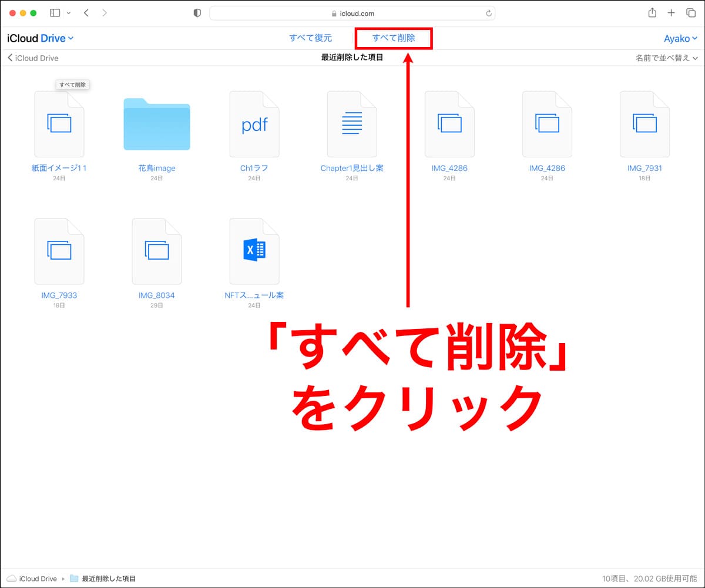This screenshot has width=705, height=588.
Task: Open the 名前で並べ替え sort dropdown
Action: (x=667, y=58)
